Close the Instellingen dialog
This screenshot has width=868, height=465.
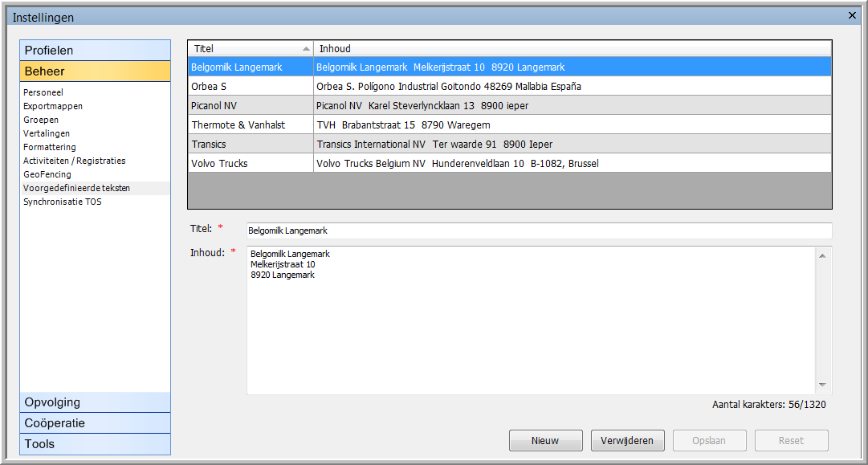click(x=852, y=15)
